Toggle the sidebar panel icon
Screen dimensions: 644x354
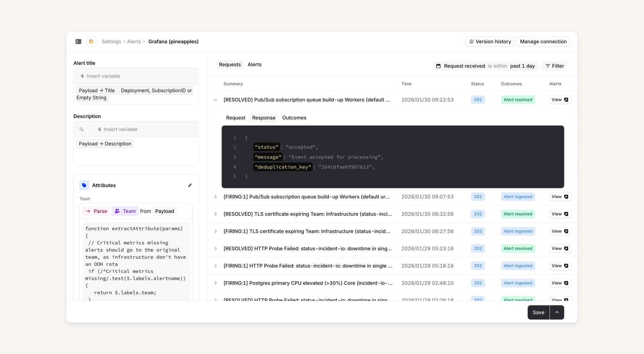78,42
